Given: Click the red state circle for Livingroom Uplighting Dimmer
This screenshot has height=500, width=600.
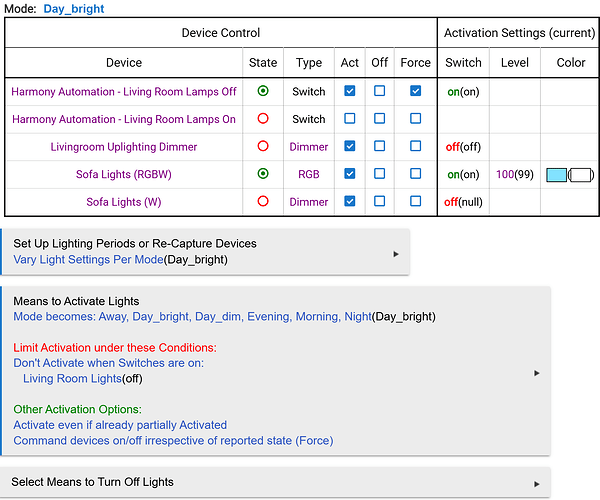Looking at the screenshot, I should click(x=263, y=146).
